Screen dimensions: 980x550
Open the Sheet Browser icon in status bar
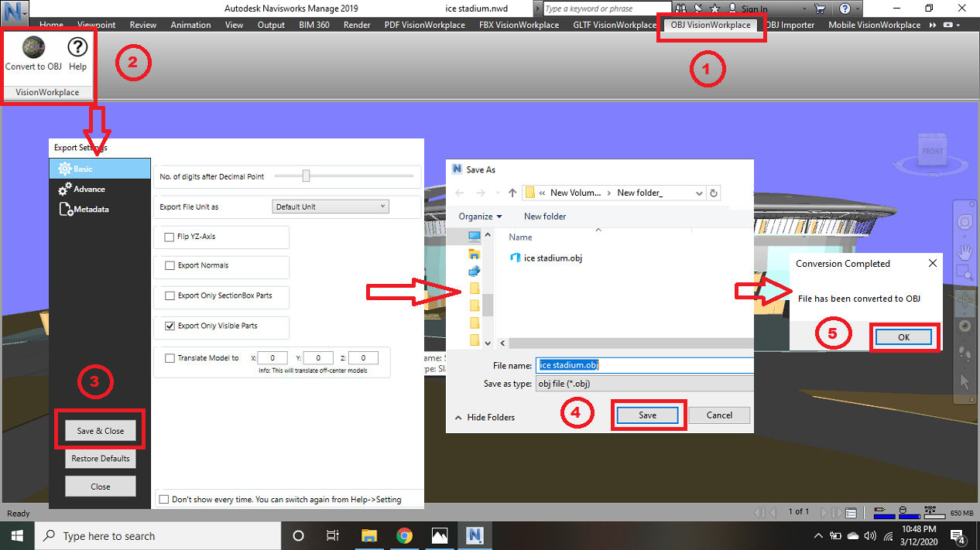point(851,512)
